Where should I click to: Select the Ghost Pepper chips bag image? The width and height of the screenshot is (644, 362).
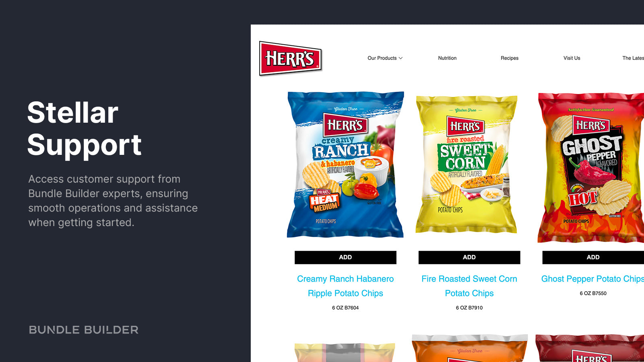click(591, 168)
